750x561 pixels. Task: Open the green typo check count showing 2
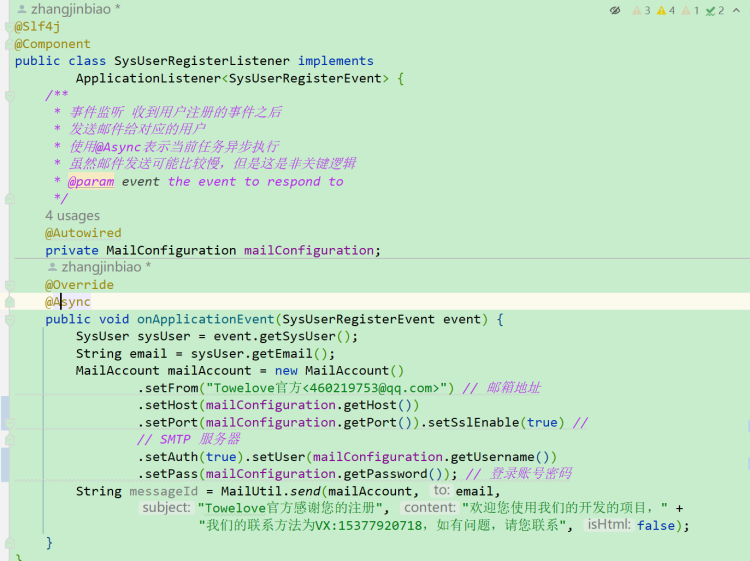[715, 10]
